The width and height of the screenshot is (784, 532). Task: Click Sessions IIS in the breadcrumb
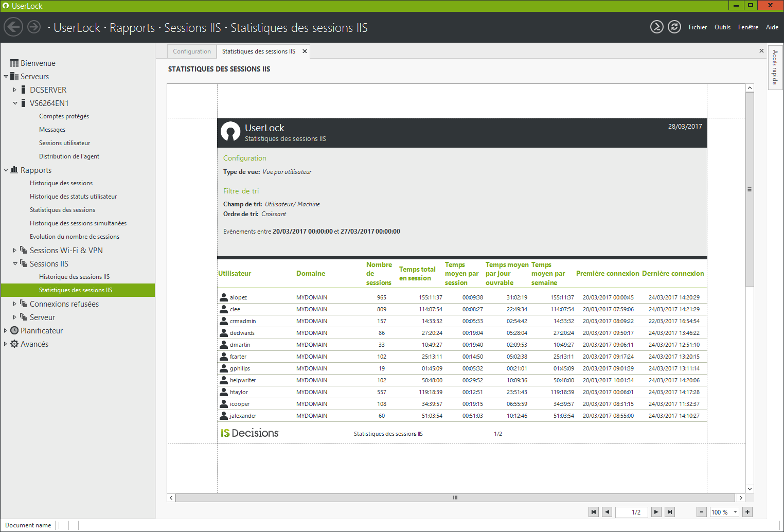(x=192, y=28)
